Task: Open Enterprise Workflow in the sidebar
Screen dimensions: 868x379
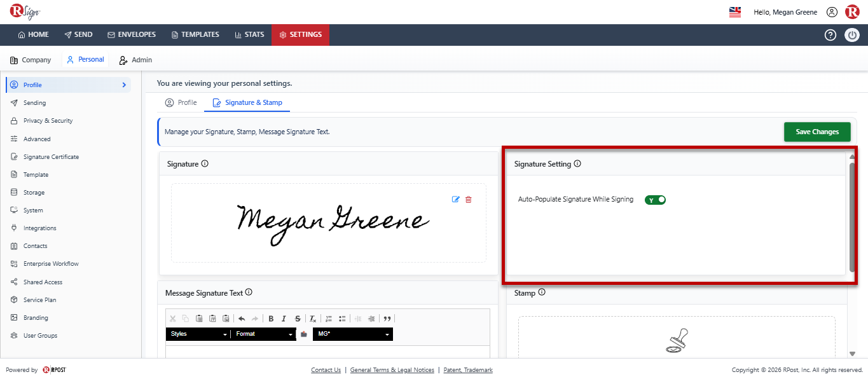Action: pyautogui.click(x=69, y=264)
